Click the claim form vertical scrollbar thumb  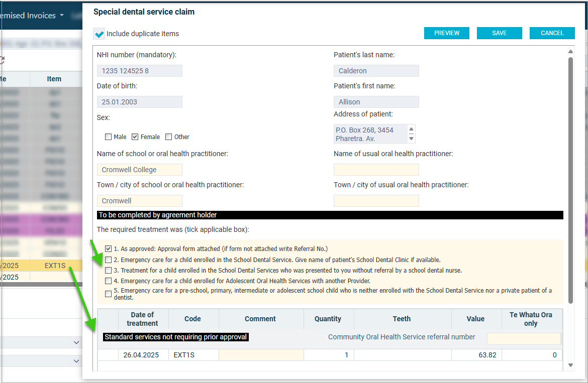[x=570, y=180]
